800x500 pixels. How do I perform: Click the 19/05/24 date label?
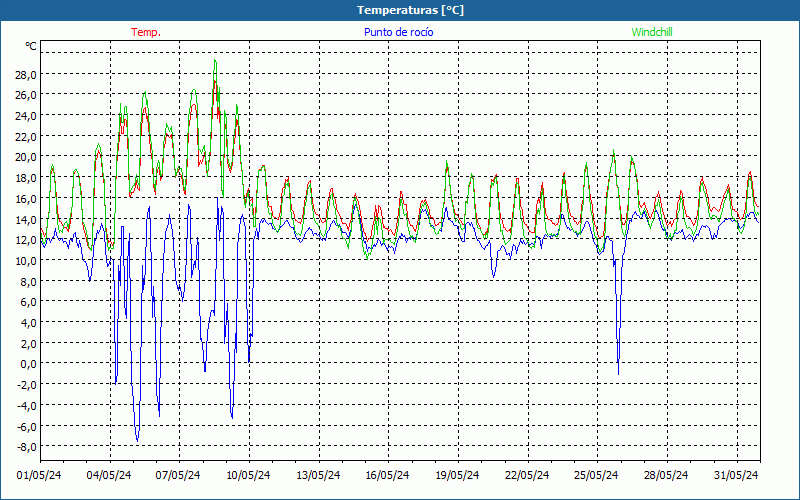click(x=458, y=476)
